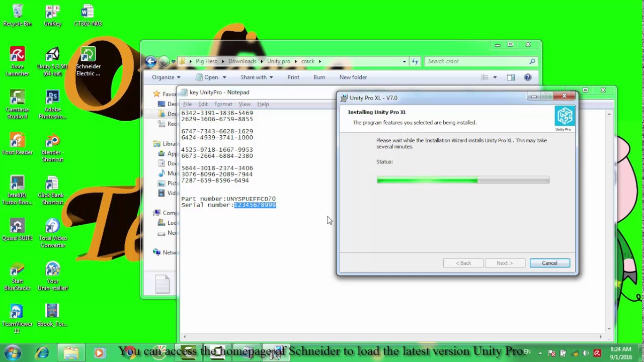The height and width of the screenshot is (362, 644).
Task: Expand the Unity pro breadcrumb arrow
Action: click(x=296, y=61)
